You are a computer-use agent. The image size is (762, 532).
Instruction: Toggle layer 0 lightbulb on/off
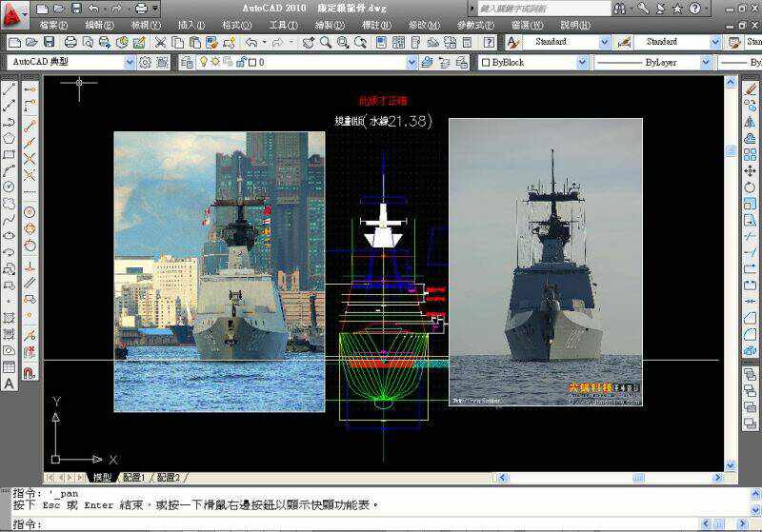pyautogui.click(x=202, y=62)
